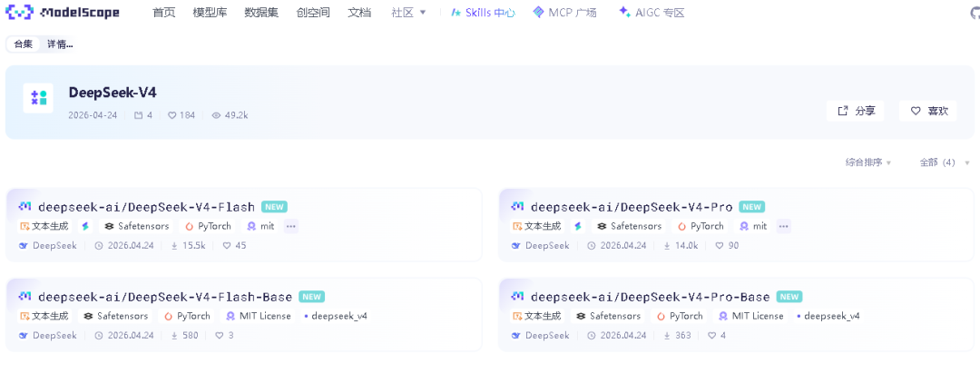
Task: Expand the 社区 dropdown menu
Action: click(408, 13)
